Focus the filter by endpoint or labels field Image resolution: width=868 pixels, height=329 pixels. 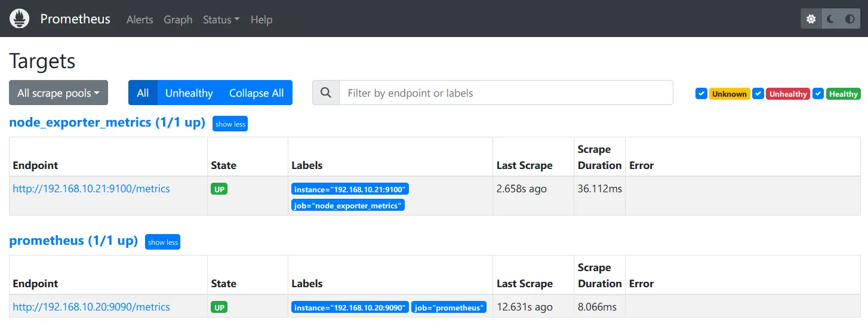click(506, 93)
